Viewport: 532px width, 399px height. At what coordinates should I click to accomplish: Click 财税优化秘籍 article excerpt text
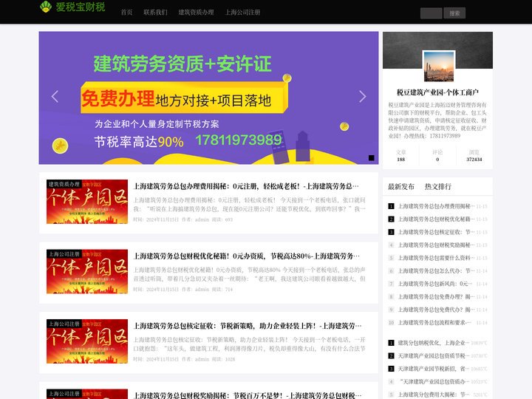[x=250, y=274]
